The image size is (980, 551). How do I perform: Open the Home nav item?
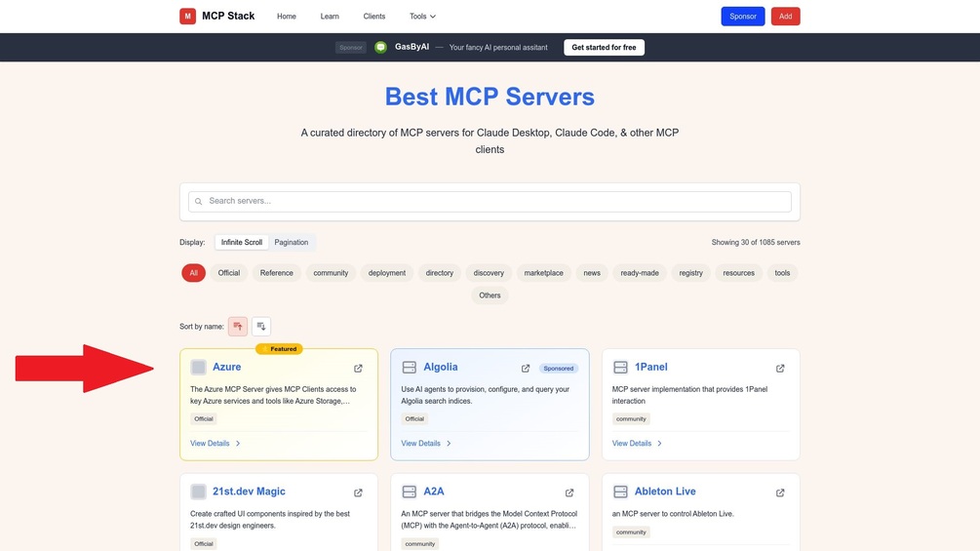click(x=287, y=17)
